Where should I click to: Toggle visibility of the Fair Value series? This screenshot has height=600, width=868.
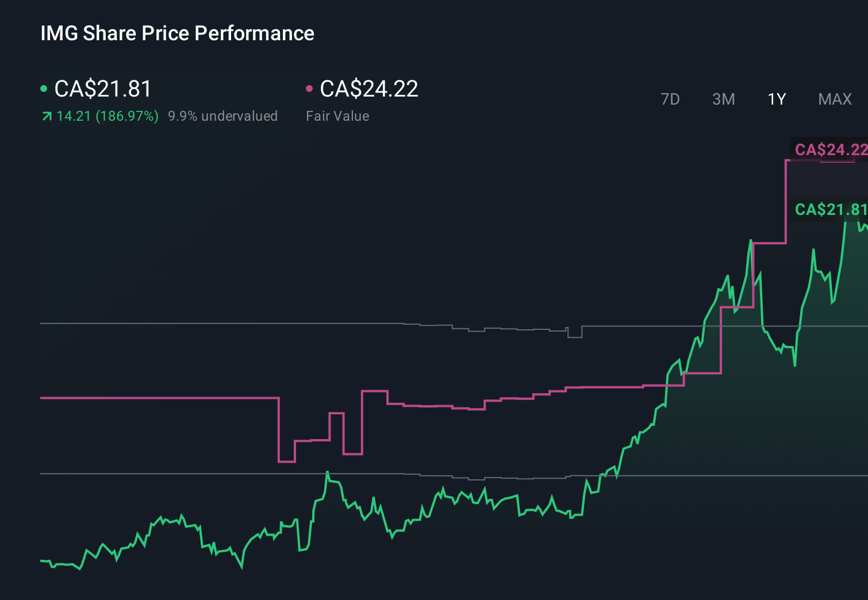pyautogui.click(x=310, y=88)
